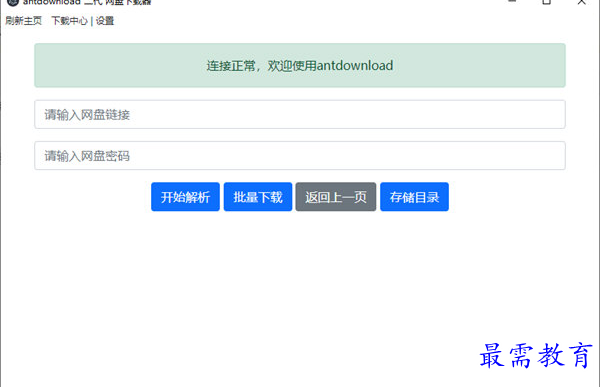Open the 下载中心 menu item
The width and height of the screenshot is (601, 387).
tap(69, 21)
